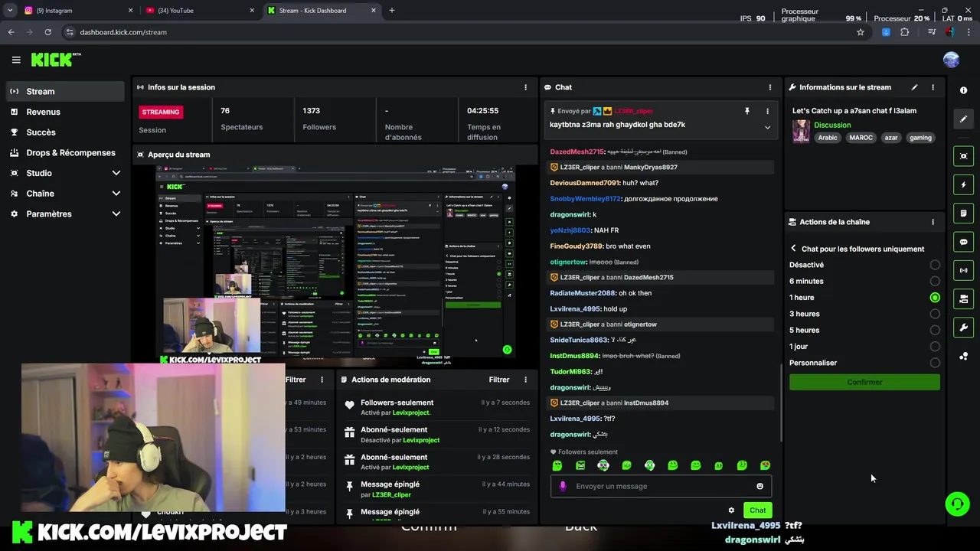Open a new browser tab

[392, 11]
